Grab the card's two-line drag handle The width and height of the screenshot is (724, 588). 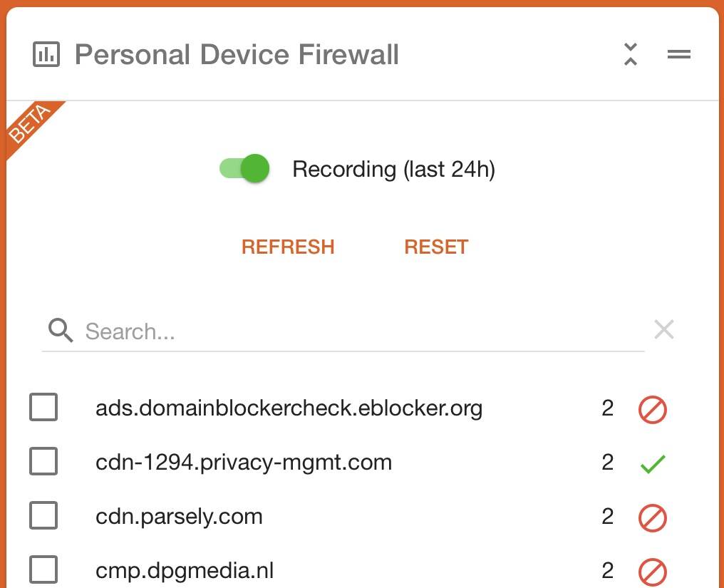point(678,54)
